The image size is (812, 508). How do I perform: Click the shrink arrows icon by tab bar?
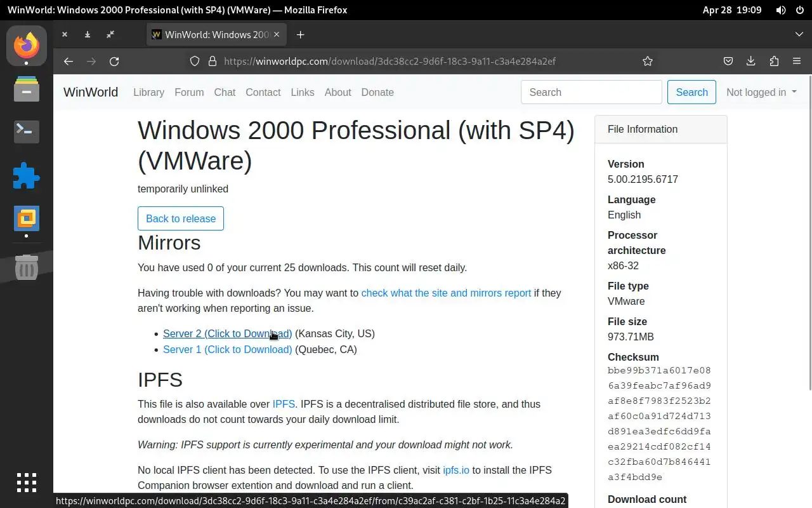[110, 34]
